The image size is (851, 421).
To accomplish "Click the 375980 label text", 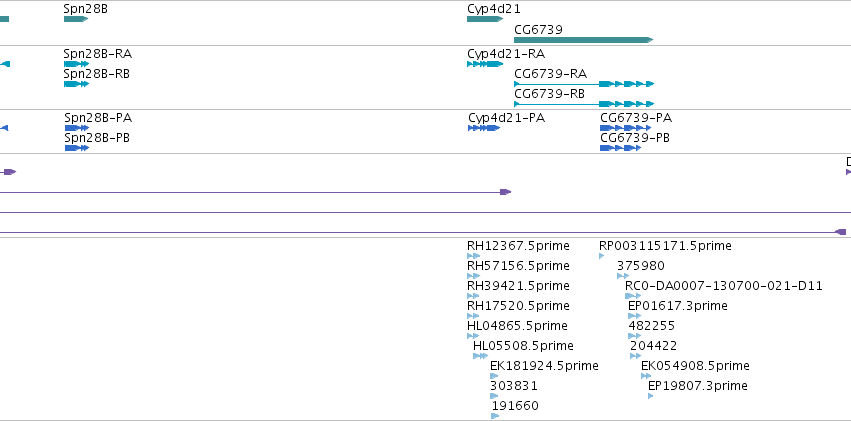I will coord(640,266).
